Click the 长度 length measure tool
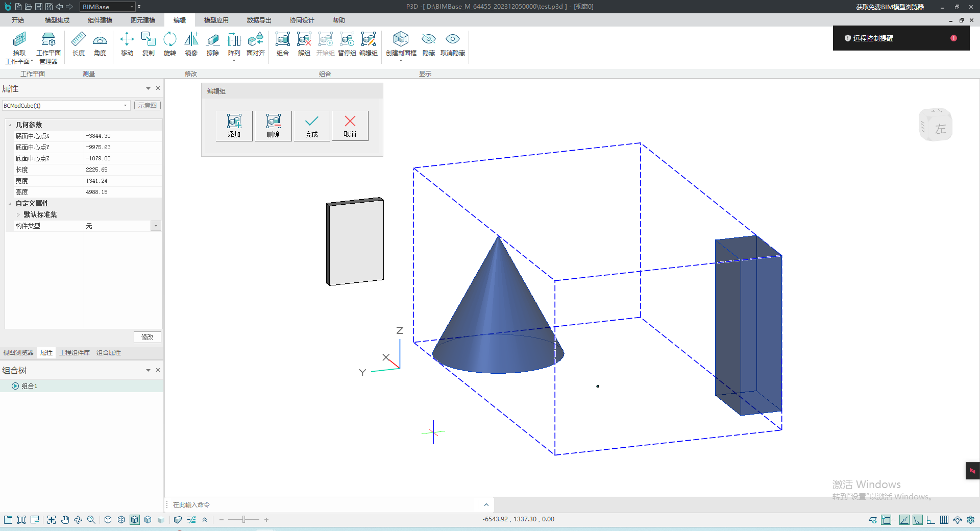Image resolution: width=980 pixels, height=531 pixels. coord(78,44)
